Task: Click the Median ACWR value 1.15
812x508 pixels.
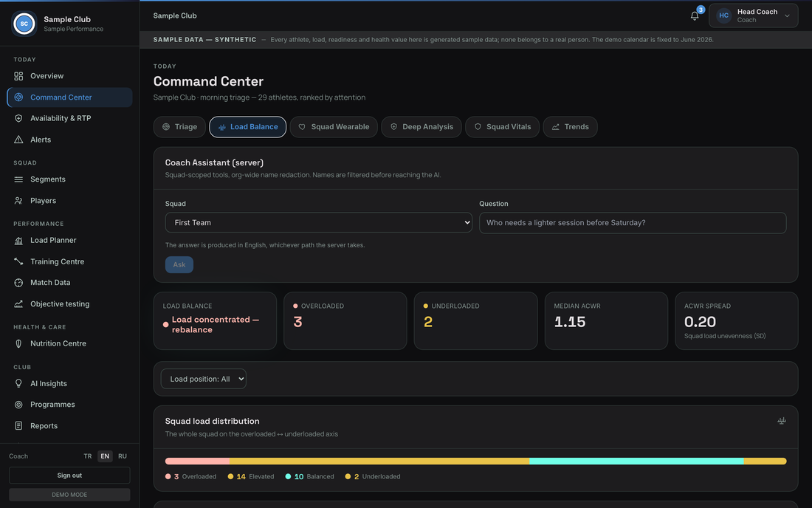Action: coord(570,322)
